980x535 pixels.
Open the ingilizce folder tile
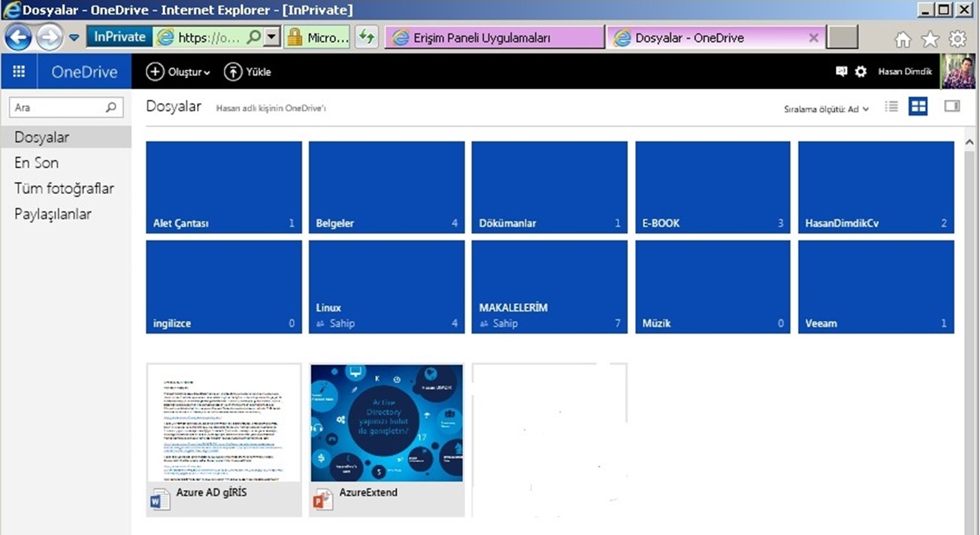click(x=224, y=287)
